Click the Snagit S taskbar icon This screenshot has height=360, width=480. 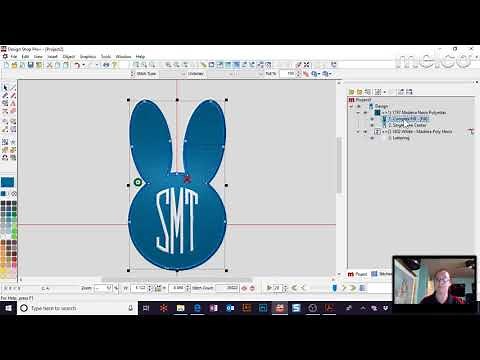tap(296, 308)
